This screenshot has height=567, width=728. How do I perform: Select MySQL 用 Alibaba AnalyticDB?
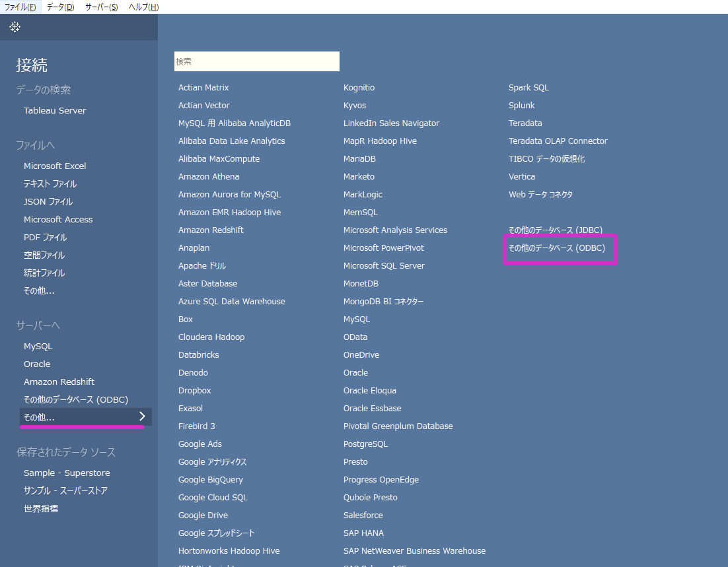[235, 123]
